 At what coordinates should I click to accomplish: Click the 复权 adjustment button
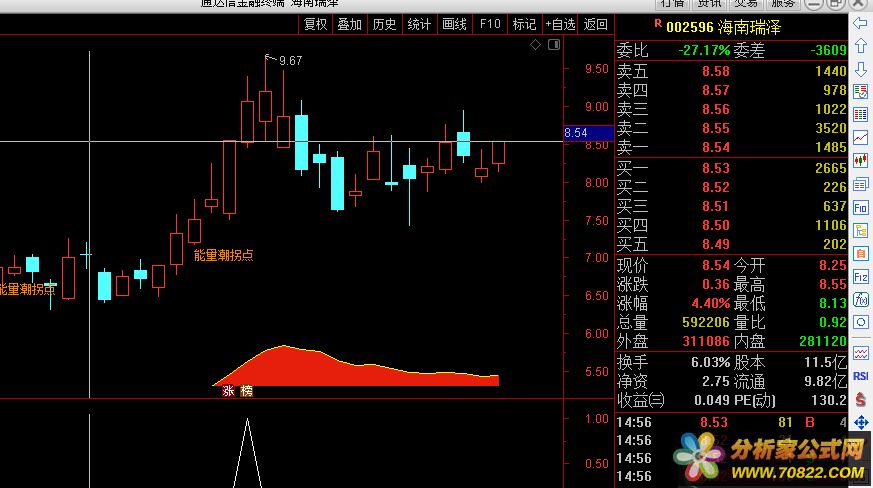[315, 24]
